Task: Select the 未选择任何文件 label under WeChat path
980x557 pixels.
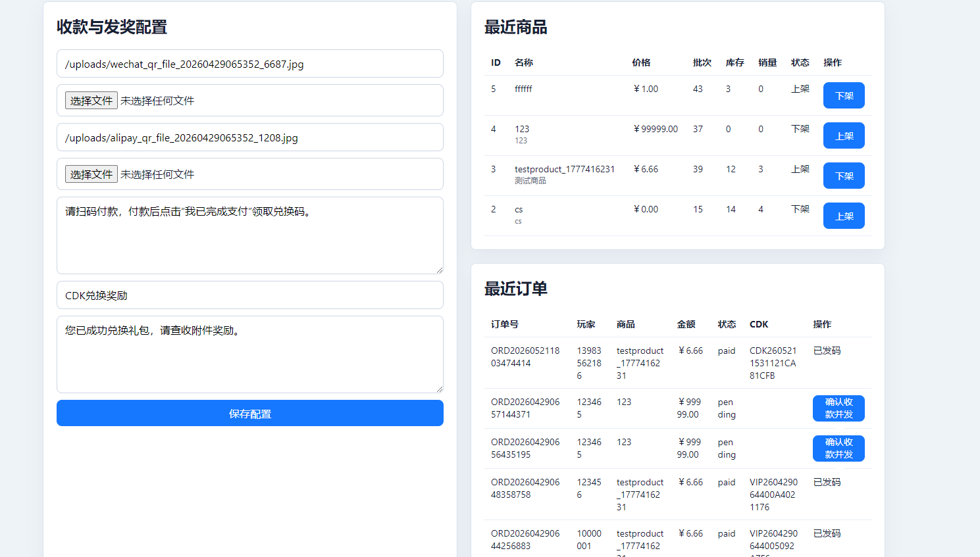Action: (157, 101)
